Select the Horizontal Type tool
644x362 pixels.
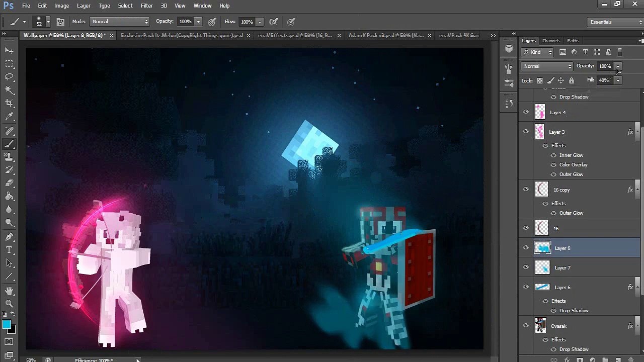pos(9,250)
